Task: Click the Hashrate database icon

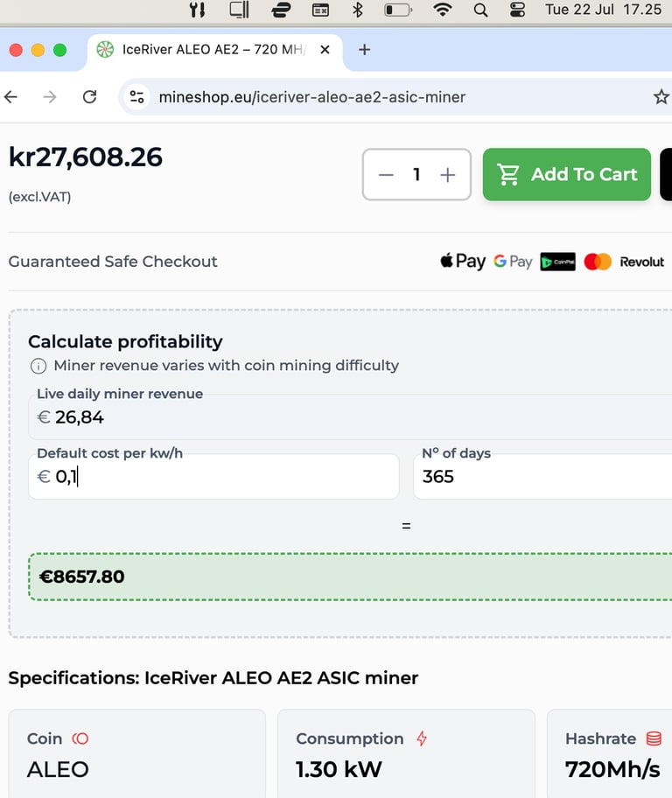Action: [x=654, y=738]
